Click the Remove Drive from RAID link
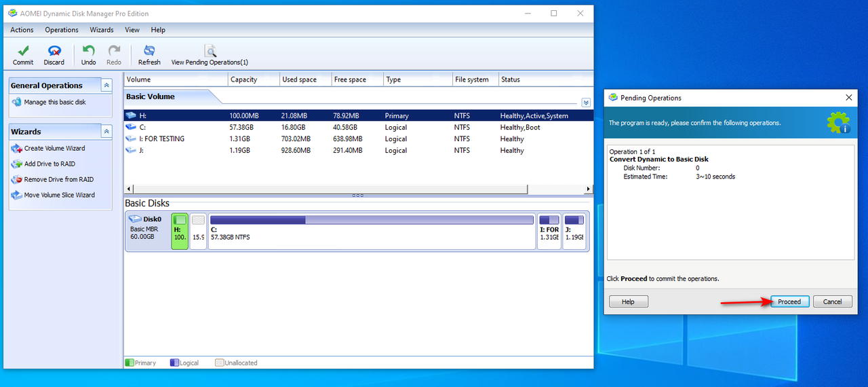Screen dimensions: 868x387 point(59,179)
